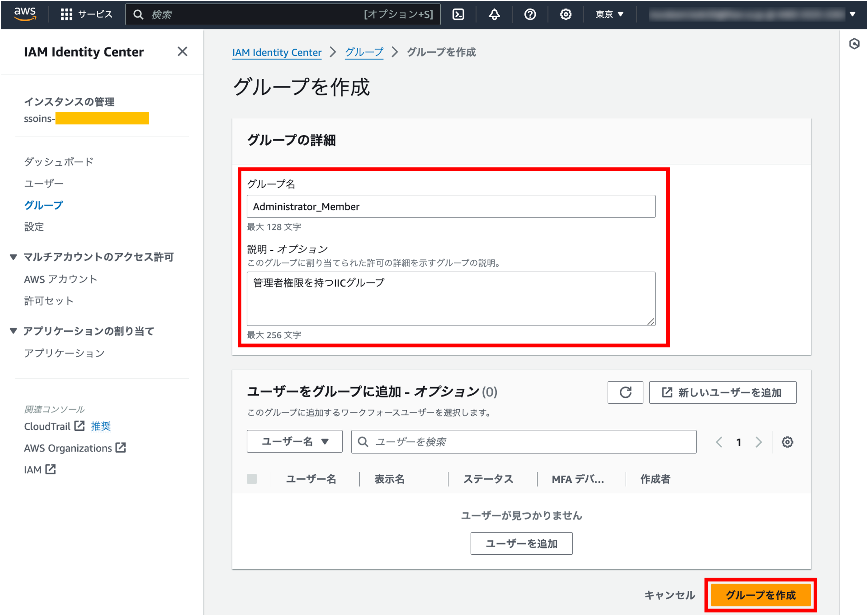Collapse アプリケーションの割り当て section
This screenshot has height=616, width=868.
(14, 331)
